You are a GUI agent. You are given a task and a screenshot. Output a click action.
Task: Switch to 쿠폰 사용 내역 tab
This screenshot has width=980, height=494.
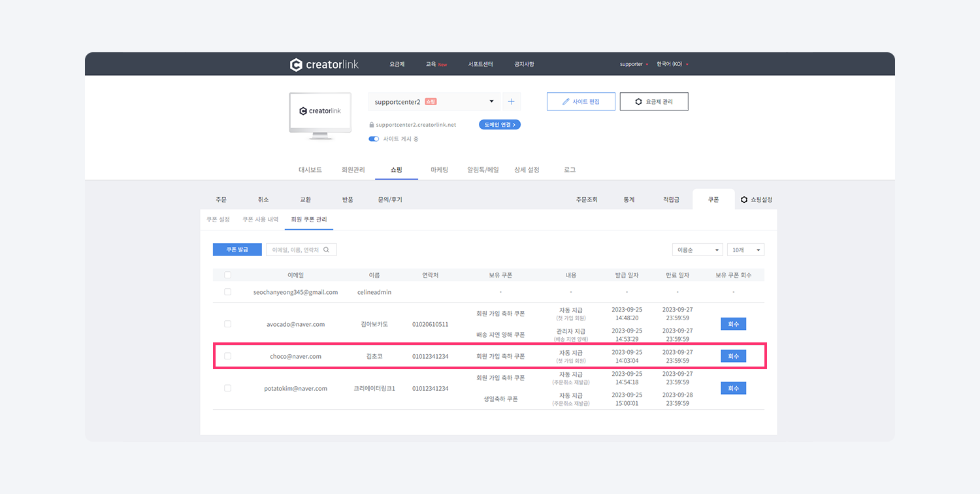coord(260,220)
